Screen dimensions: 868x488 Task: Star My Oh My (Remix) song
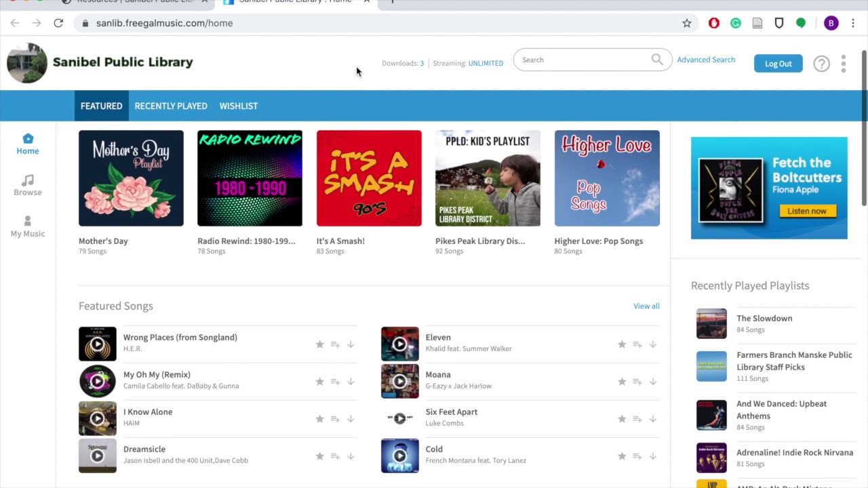(319, 382)
